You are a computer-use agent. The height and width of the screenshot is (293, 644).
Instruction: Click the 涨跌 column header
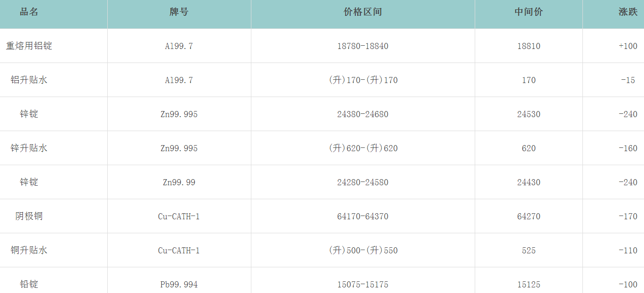(628, 12)
